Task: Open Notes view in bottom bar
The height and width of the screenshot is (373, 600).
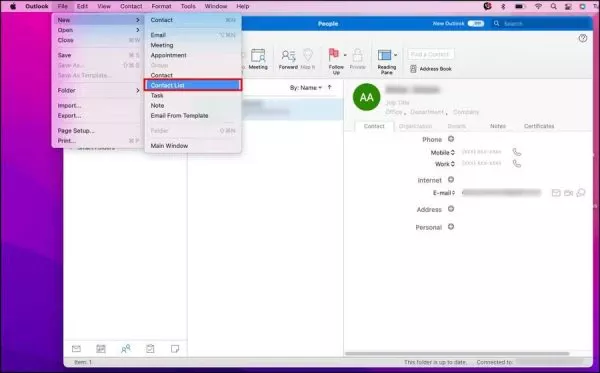Action: coord(175,349)
